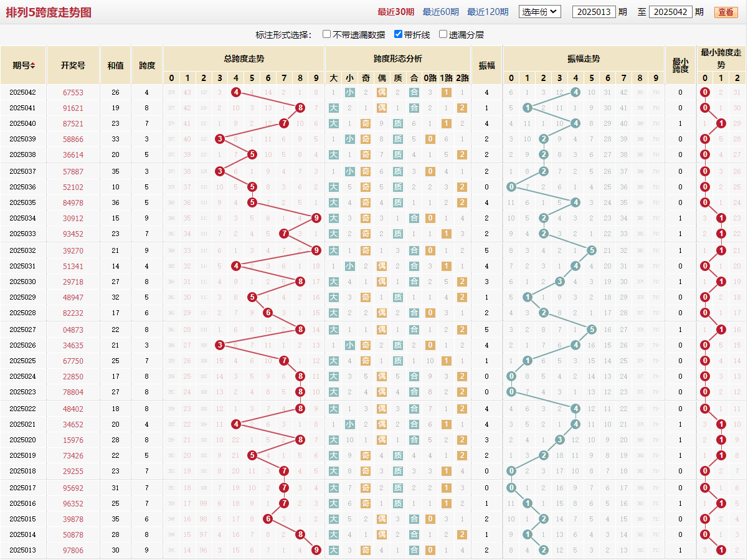The width and height of the screenshot is (748, 560).
Task: Click winning number 29718
Action: (73, 282)
